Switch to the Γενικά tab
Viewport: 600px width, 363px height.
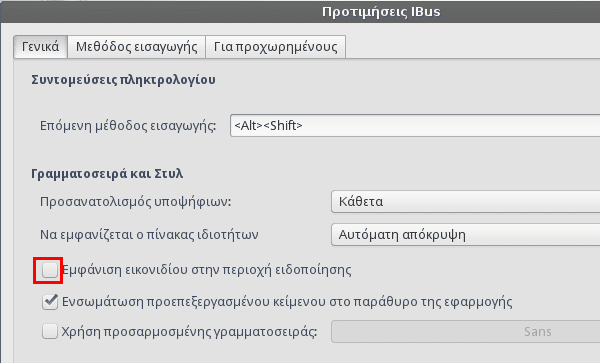(41, 47)
